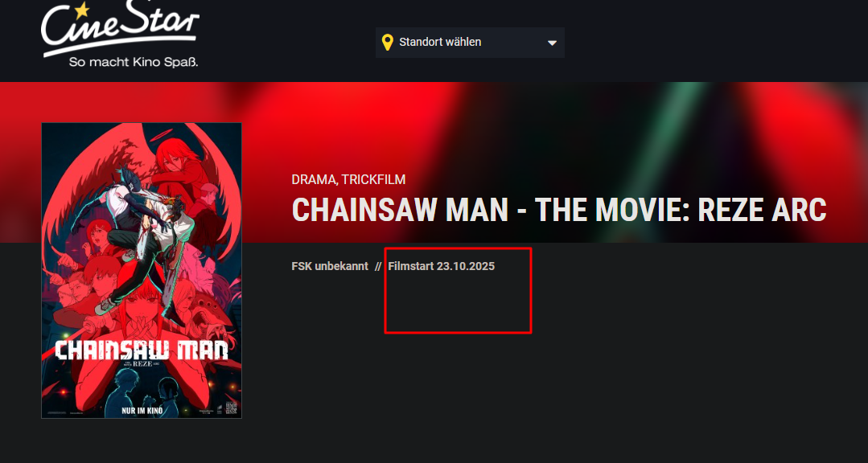Image resolution: width=868 pixels, height=463 pixels.
Task: Click the NUR IM KINO text on the poster
Action: [142, 411]
